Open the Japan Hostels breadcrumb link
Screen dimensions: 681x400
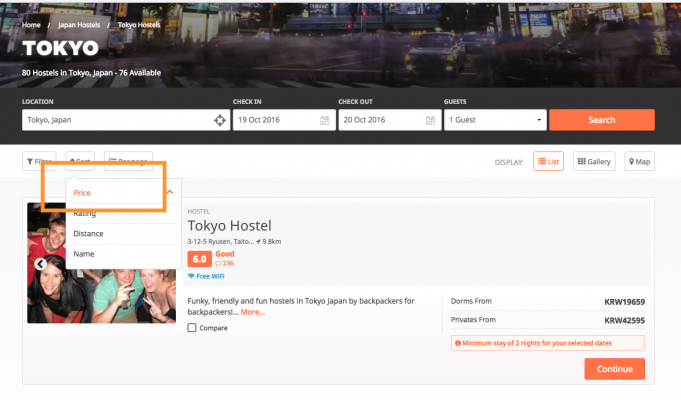pos(79,24)
